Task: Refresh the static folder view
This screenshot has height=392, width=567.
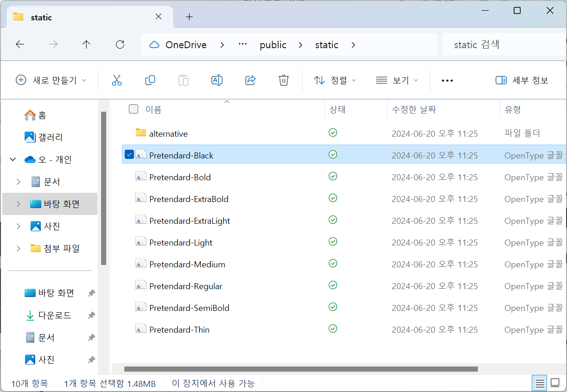Action: click(120, 44)
